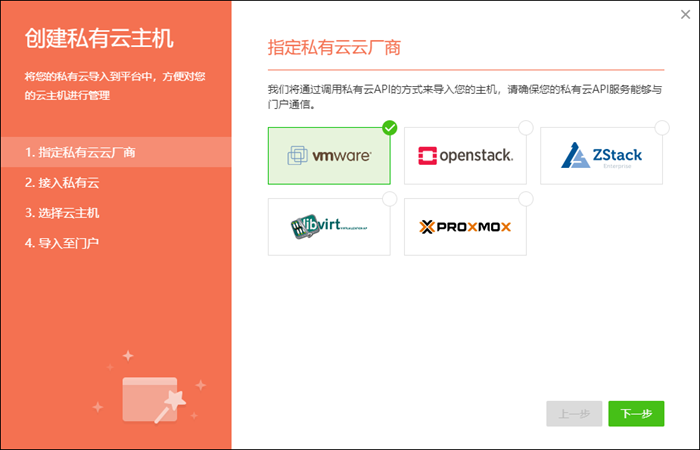Select the VMware vendor card
Screen dimensions: 700x450
[329, 156]
